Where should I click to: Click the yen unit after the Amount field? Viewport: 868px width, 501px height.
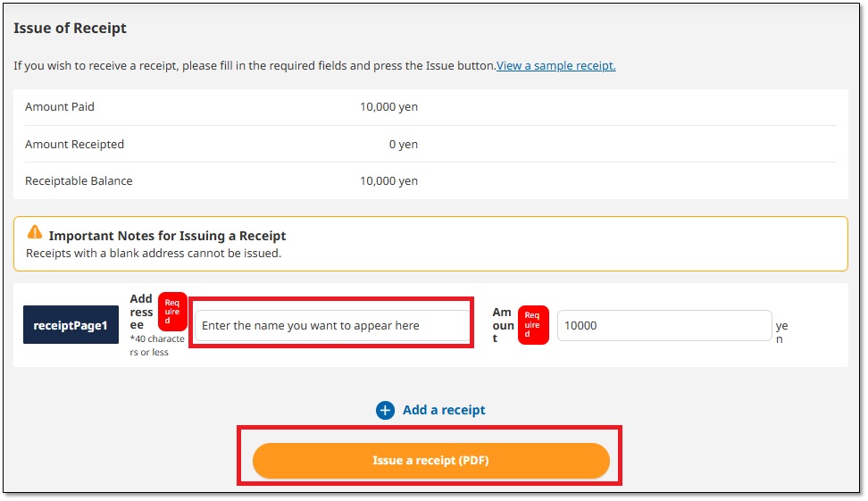(781, 332)
